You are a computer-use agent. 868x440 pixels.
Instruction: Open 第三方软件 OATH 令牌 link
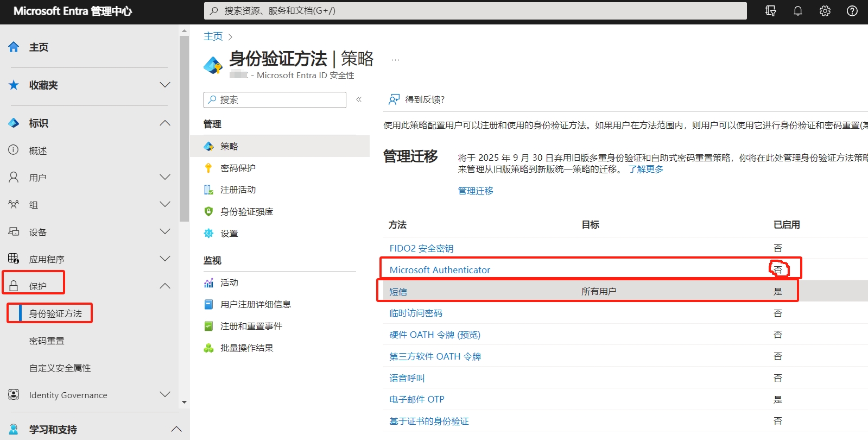(435, 356)
